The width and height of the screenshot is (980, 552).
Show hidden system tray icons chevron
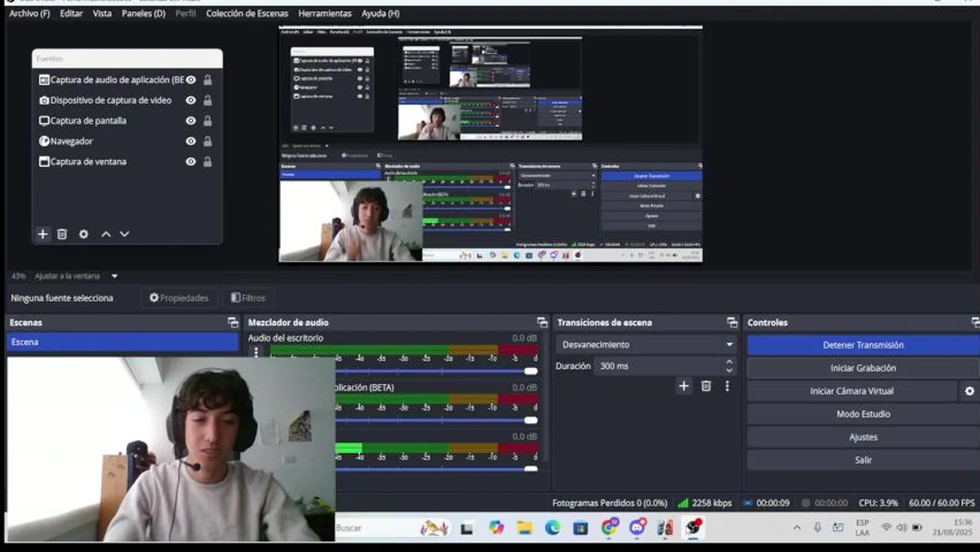point(797,527)
